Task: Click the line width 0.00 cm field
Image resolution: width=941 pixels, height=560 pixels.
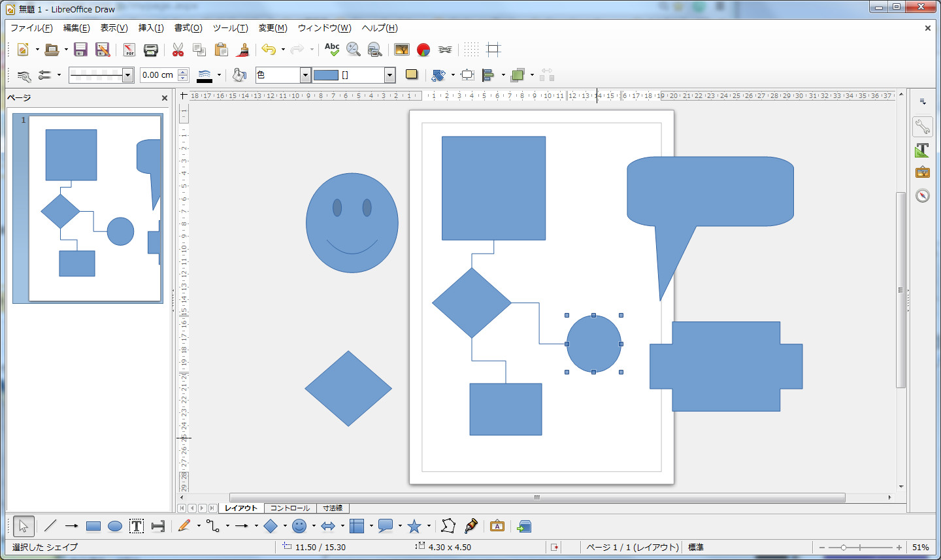Action: (x=158, y=75)
